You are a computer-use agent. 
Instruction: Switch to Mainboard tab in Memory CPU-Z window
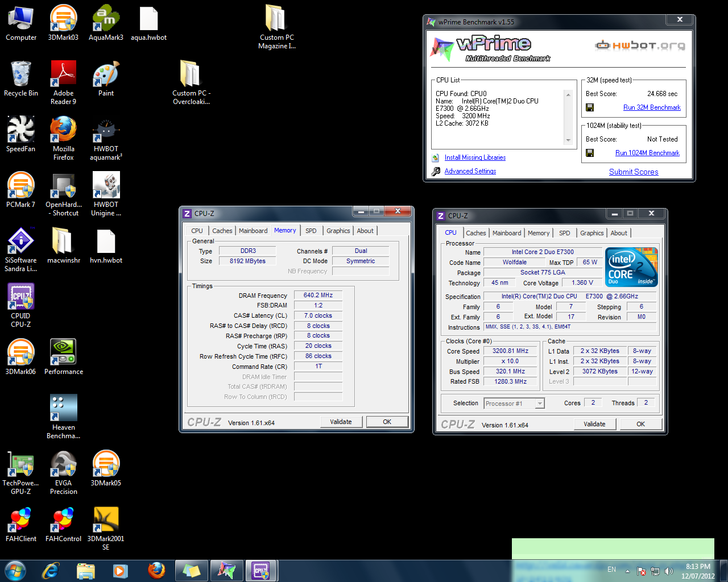point(253,231)
